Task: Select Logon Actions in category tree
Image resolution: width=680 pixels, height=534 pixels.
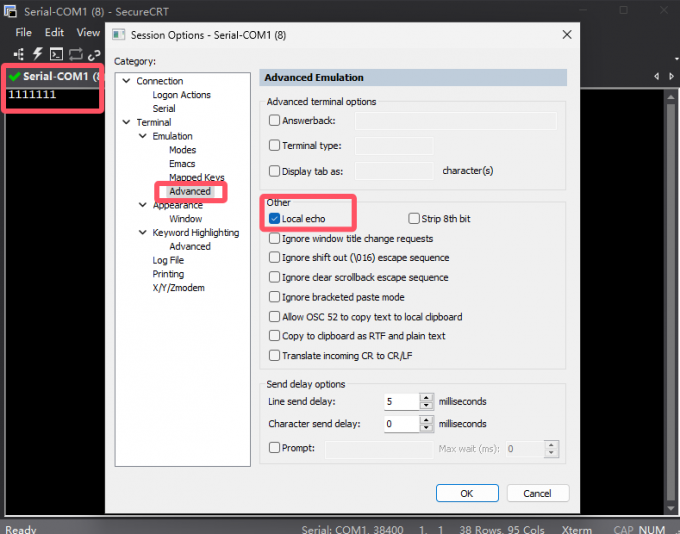Action: tap(181, 95)
